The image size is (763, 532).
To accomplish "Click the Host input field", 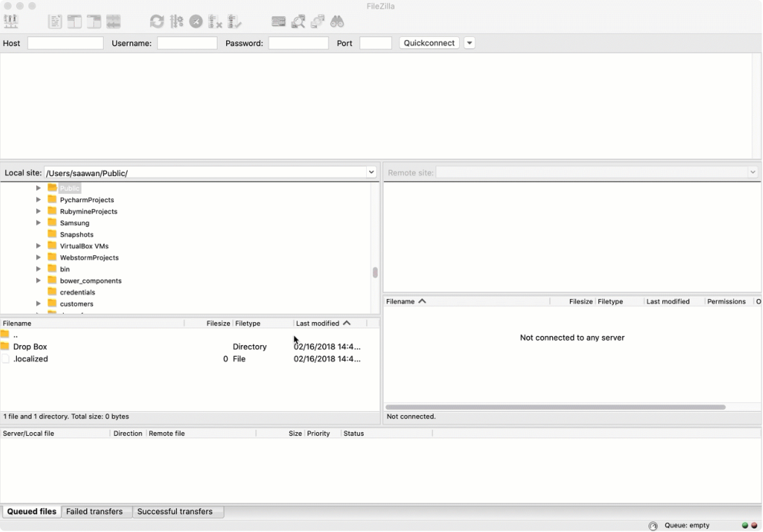I will [x=65, y=43].
